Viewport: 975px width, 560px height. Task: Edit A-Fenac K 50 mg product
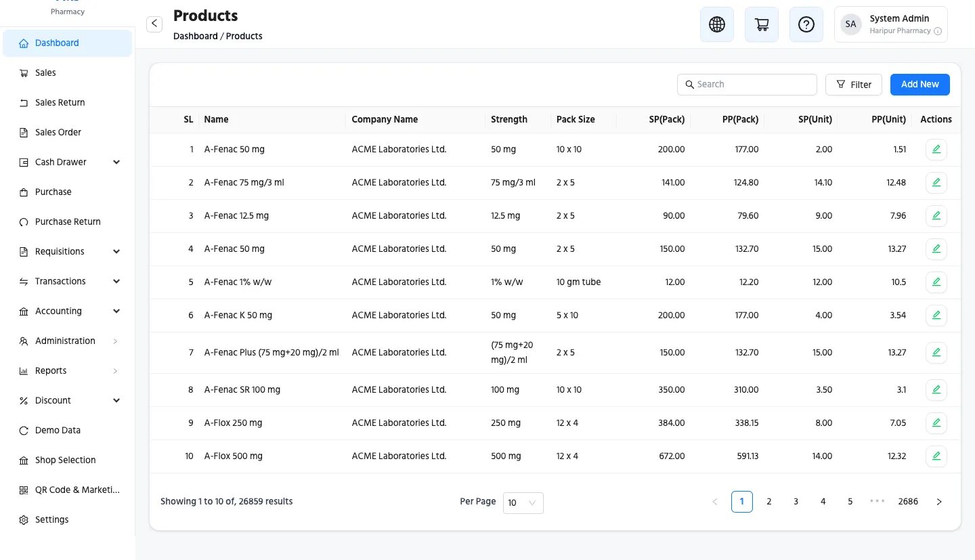pyautogui.click(x=936, y=316)
